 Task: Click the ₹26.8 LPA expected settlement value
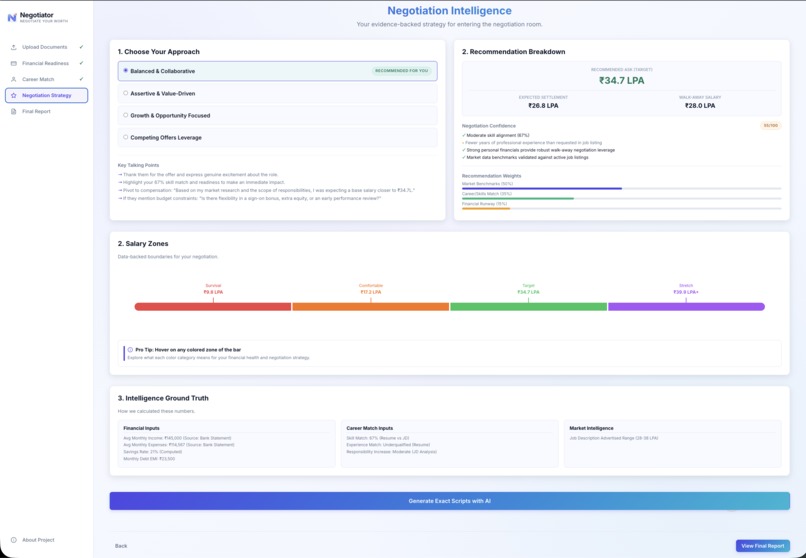click(x=543, y=106)
